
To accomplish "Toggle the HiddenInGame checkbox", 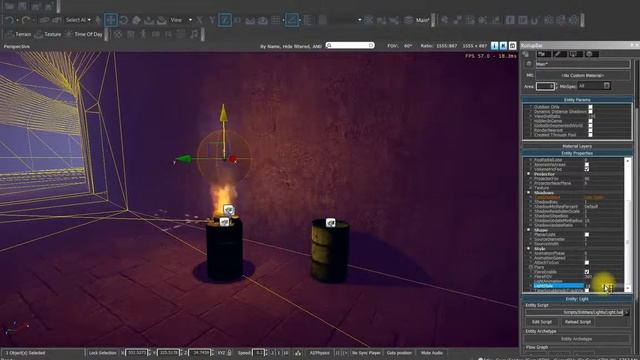I will click(x=590, y=121).
